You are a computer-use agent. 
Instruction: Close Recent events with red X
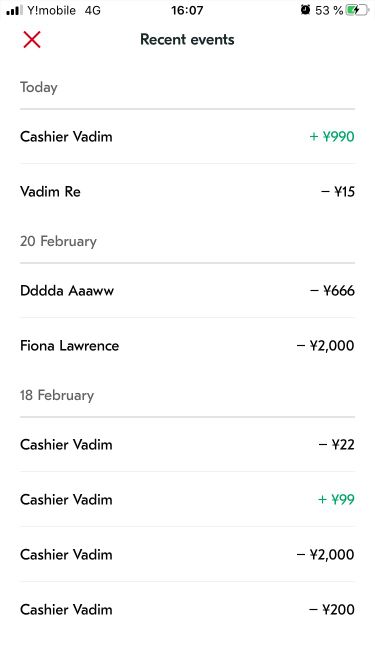point(32,40)
